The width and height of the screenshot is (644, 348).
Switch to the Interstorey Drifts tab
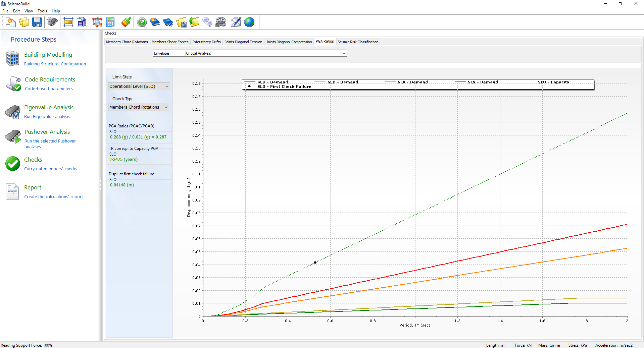click(x=206, y=42)
